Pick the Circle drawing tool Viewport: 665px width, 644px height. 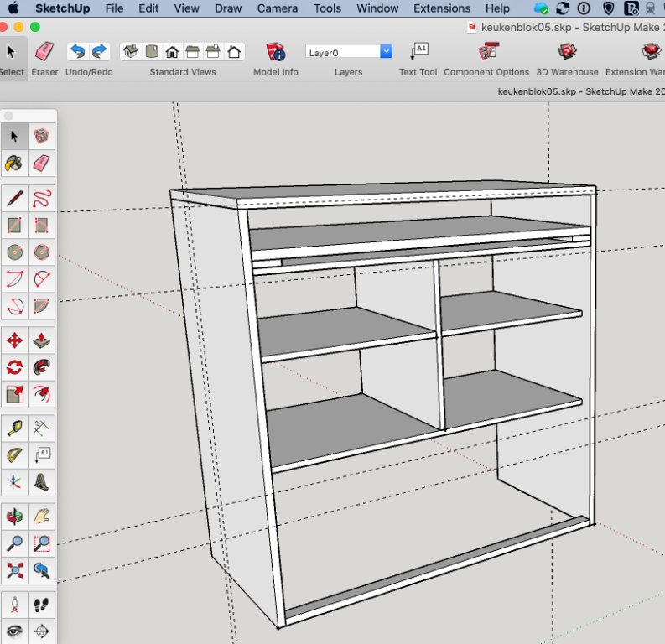[14, 252]
